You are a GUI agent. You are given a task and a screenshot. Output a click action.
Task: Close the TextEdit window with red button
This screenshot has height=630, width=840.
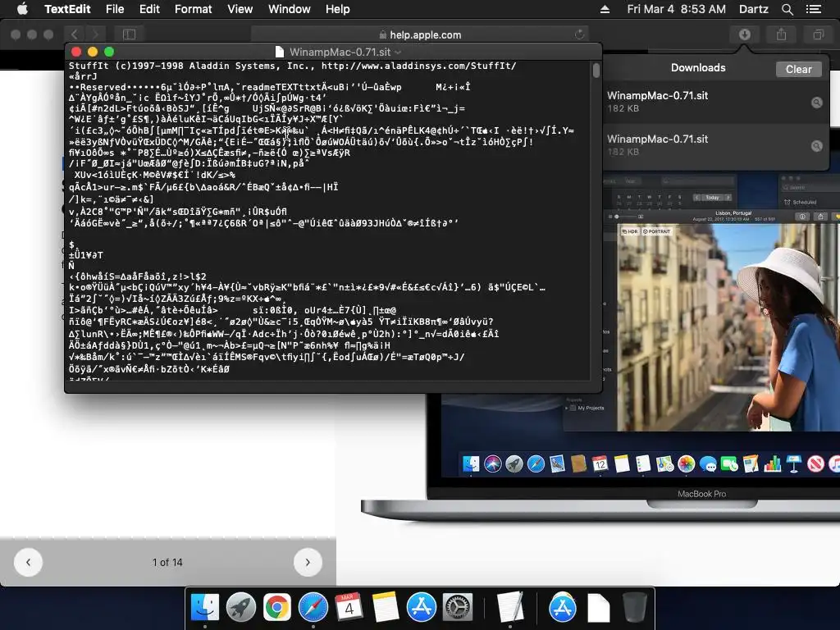(x=76, y=52)
